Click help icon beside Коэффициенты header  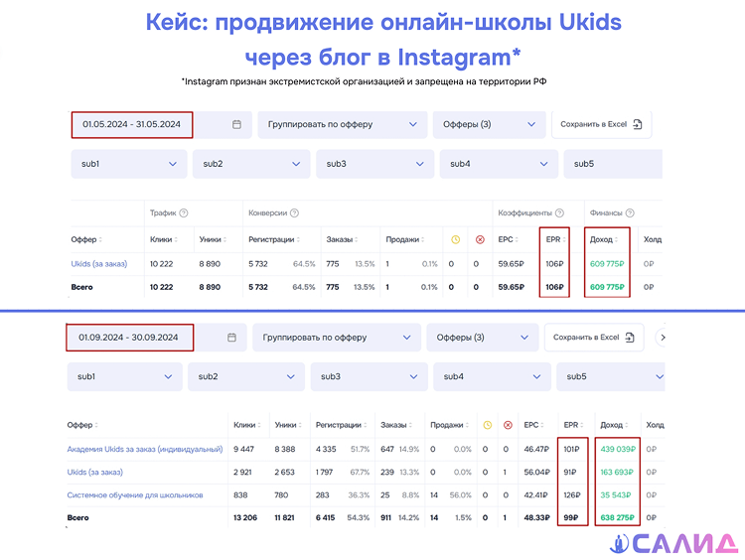(x=559, y=212)
